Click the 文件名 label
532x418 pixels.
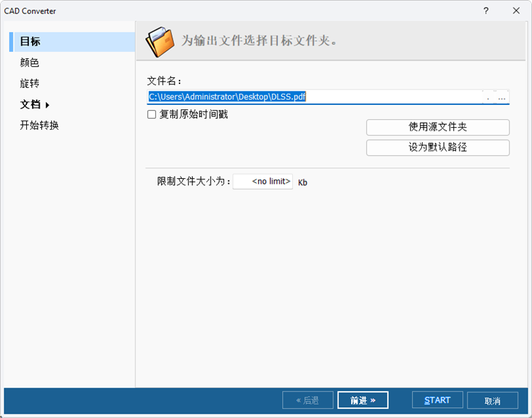pyautogui.click(x=165, y=81)
